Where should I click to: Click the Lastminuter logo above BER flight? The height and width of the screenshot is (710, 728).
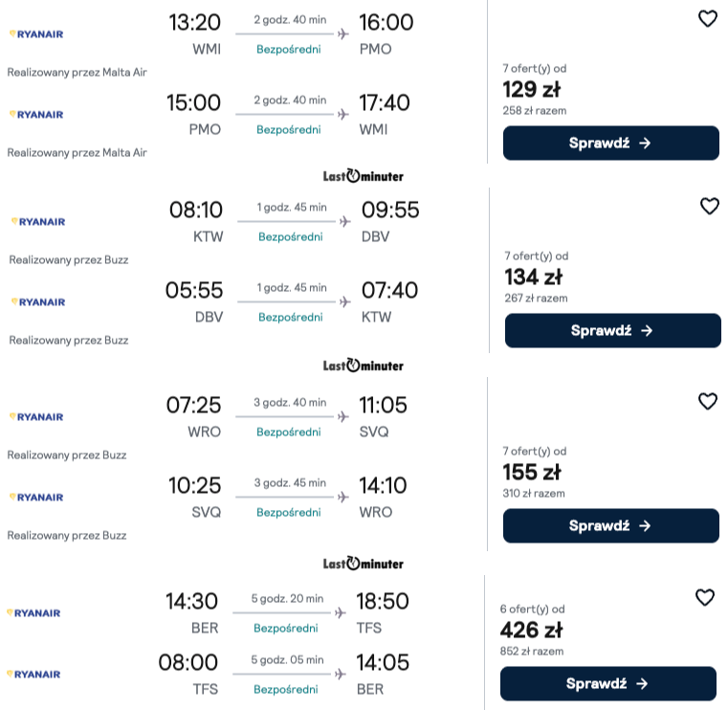pyautogui.click(x=364, y=564)
